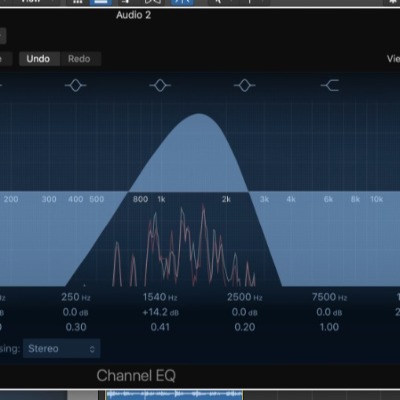Click the 0.0 dB gain under 7500 Hz

(329, 312)
